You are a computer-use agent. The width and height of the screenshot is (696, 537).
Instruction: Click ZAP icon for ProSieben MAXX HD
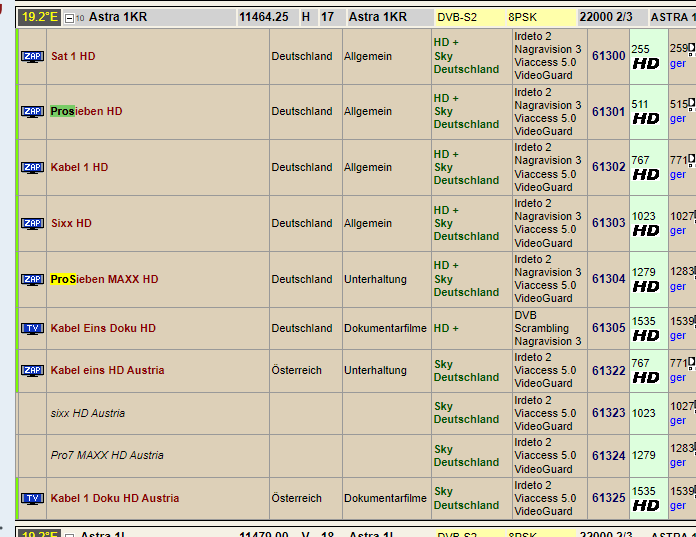(32, 279)
